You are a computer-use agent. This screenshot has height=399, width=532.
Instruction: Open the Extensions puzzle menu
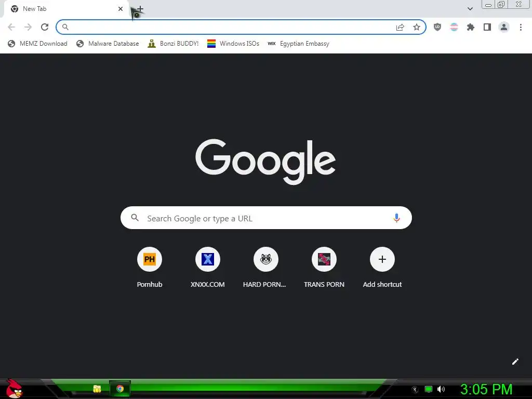(471, 27)
